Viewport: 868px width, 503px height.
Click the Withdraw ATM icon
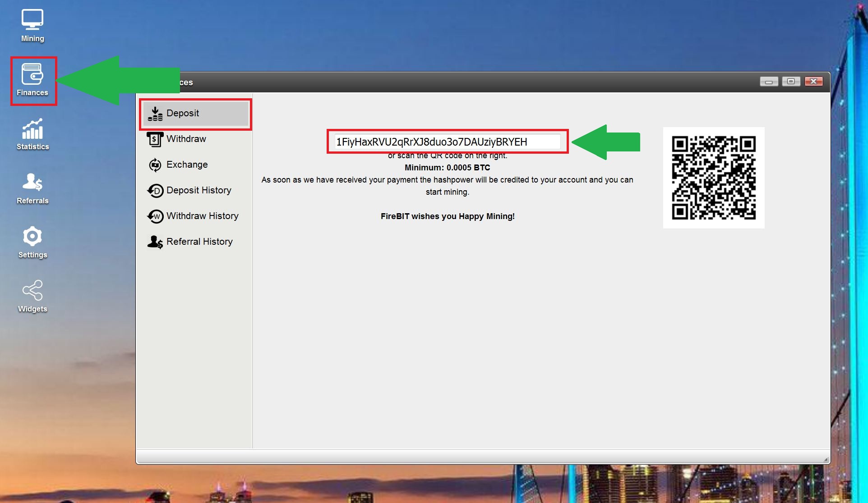pyautogui.click(x=155, y=139)
